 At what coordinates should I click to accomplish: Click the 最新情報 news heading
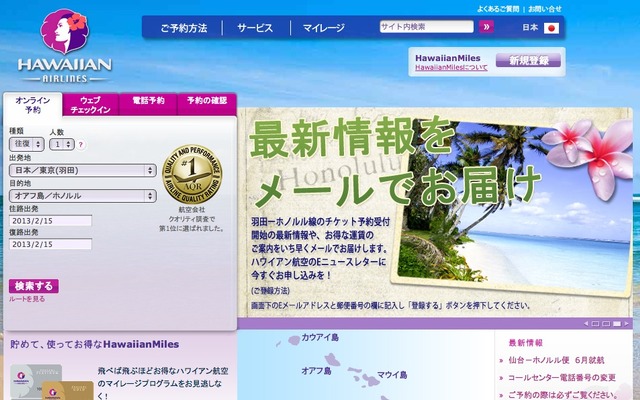point(526,343)
